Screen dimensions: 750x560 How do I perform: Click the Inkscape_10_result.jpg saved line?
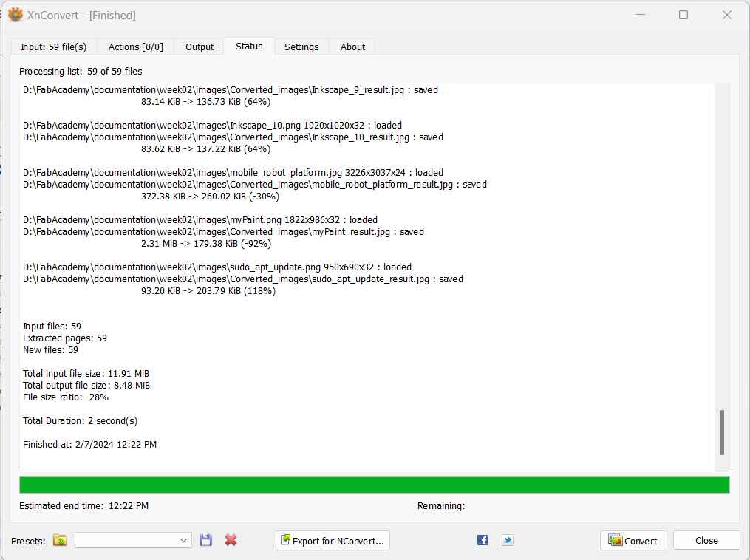[233, 137]
